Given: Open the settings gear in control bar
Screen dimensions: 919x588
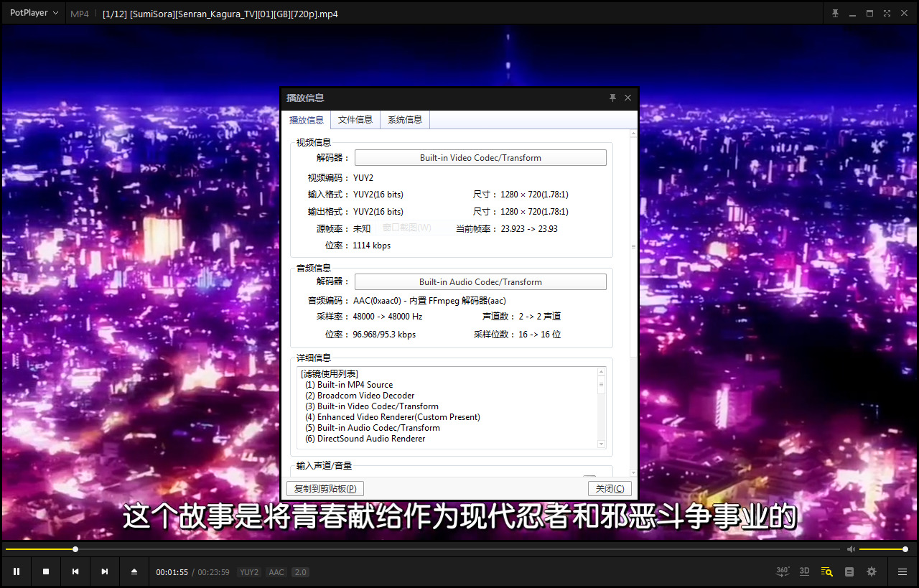Looking at the screenshot, I should (872, 571).
